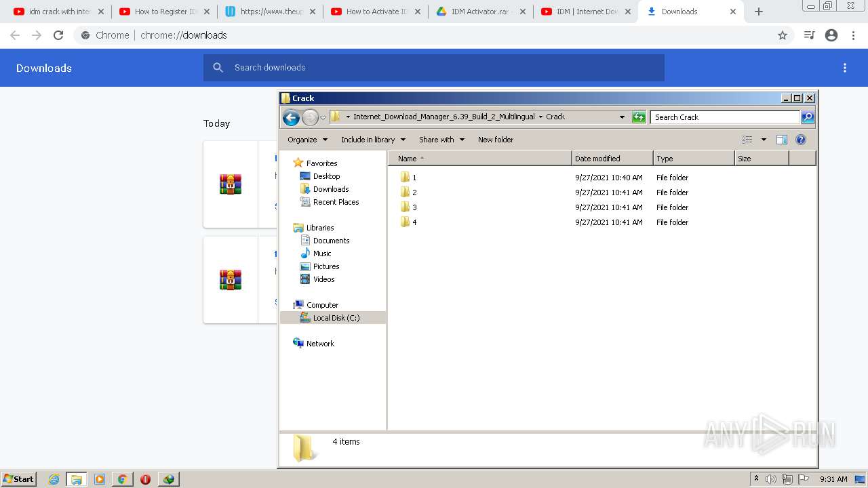This screenshot has width=868, height=488.
Task: Open Share with dropdown
Action: click(x=441, y=140)
